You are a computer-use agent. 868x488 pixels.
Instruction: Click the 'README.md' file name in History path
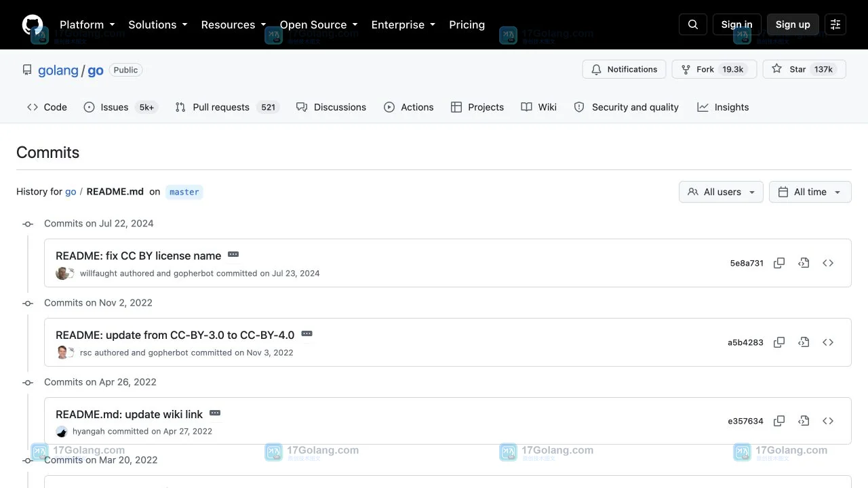coord(115,192)
